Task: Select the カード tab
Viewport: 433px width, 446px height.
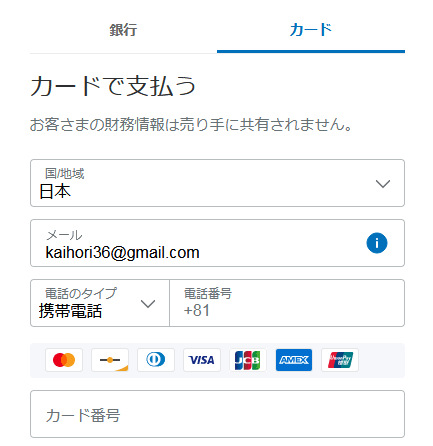Action: [311, 30]
